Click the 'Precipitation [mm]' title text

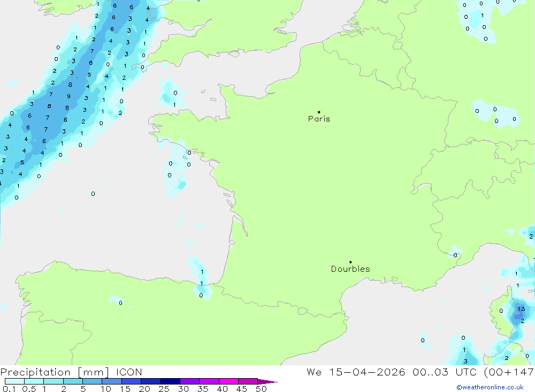coord(55,372)
